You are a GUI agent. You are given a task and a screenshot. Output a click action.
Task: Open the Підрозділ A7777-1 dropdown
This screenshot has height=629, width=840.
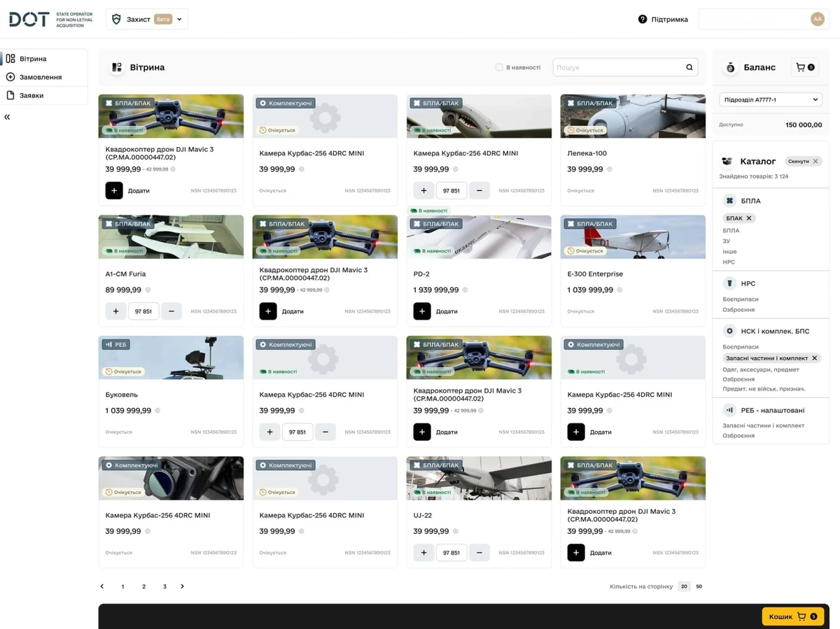[x=770, y=99]
